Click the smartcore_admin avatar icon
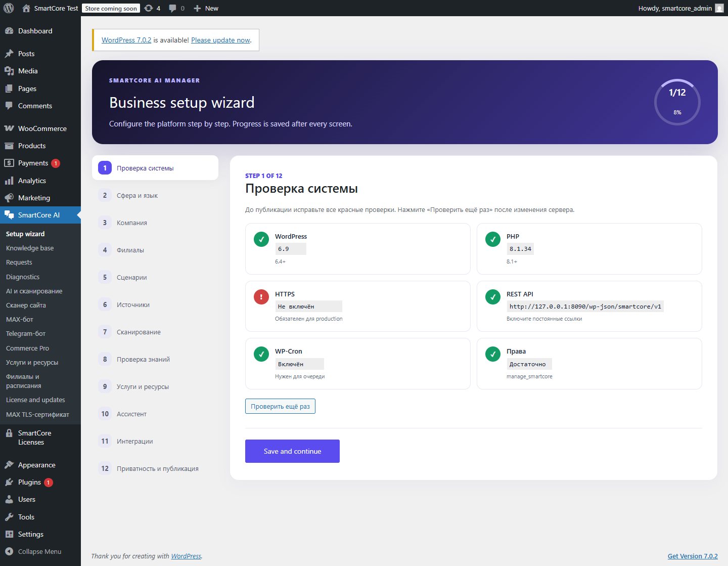This screenshot has height=566, width=728. click(719, 8)
